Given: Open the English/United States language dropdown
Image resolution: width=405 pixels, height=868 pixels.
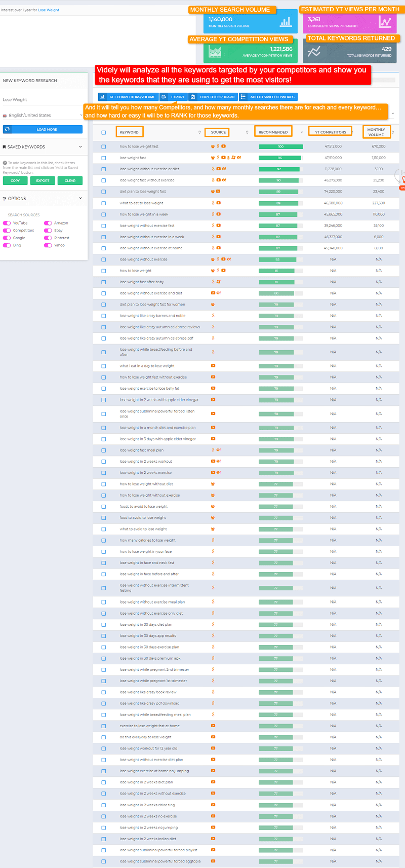Looking at the screenshot, I should point(43,116).
